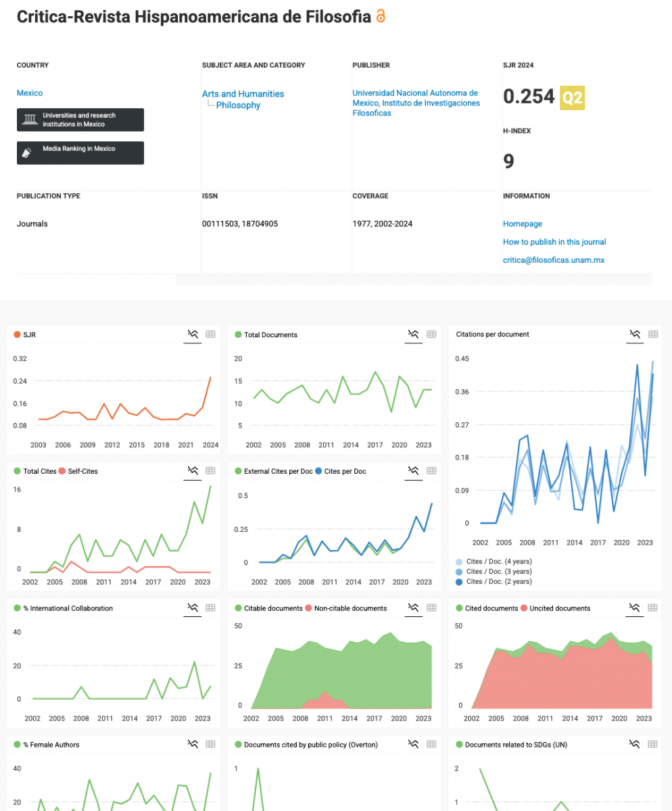This screenshot has width=672, height=811.
Task: Open the Philosophy category link
Action: click(x=238, y=105)
